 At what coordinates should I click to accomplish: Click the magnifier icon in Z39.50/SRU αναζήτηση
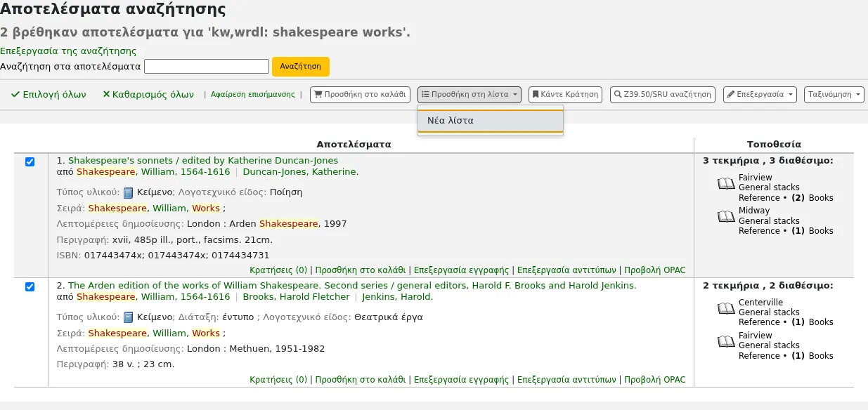(617, 94)
